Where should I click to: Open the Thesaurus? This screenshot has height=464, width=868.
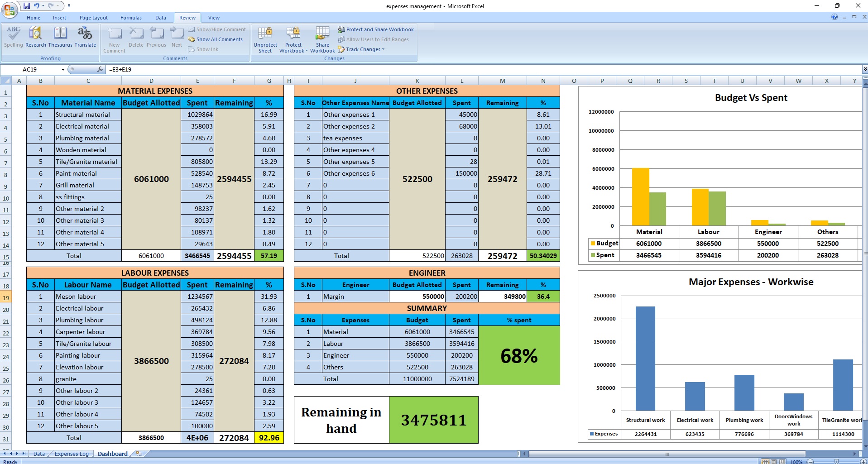click(60, 37)
